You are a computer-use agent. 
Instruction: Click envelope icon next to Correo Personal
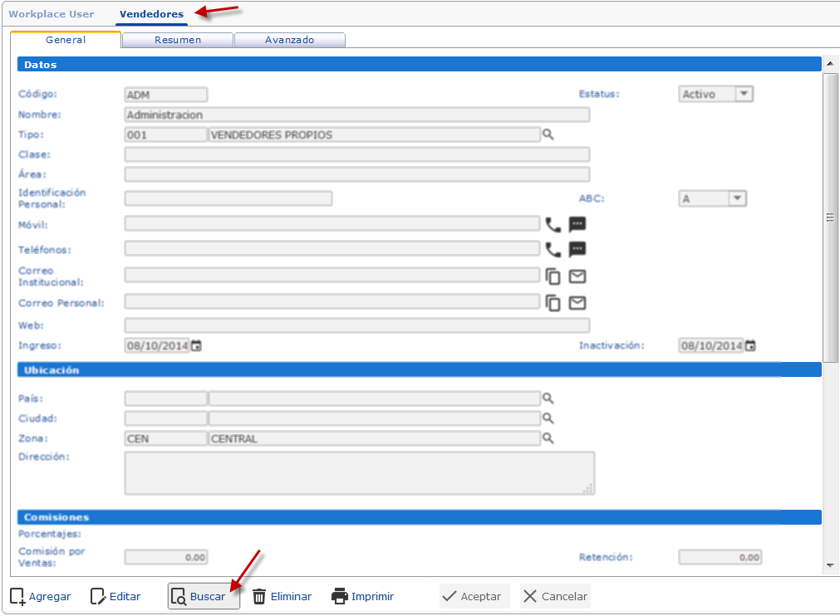[577, 303]
